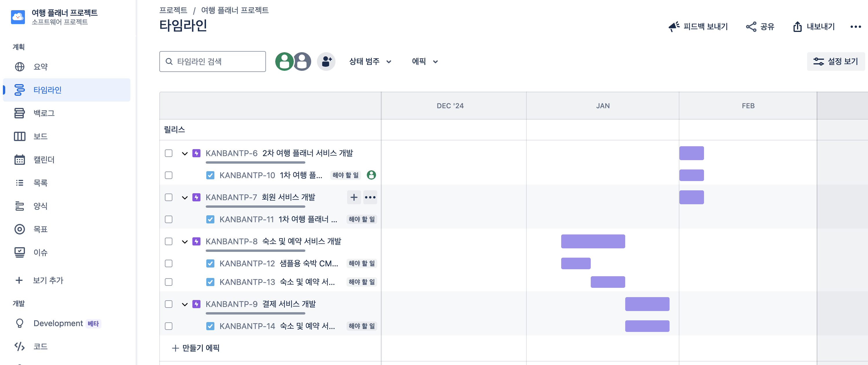Click the 피드백 보내기 megaphone icon
868x365 pixels.
coord(674,27)
